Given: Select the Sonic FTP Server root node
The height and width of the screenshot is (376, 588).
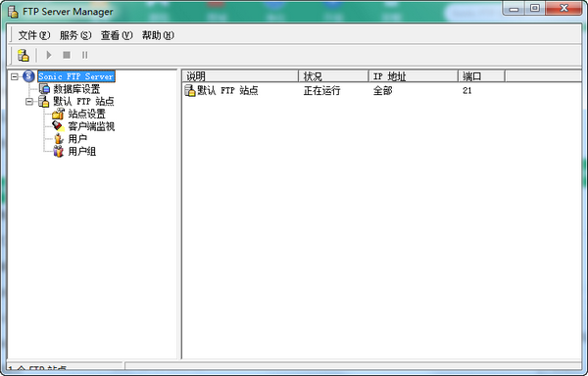Looking at the screenshot, I should point(76,76).
